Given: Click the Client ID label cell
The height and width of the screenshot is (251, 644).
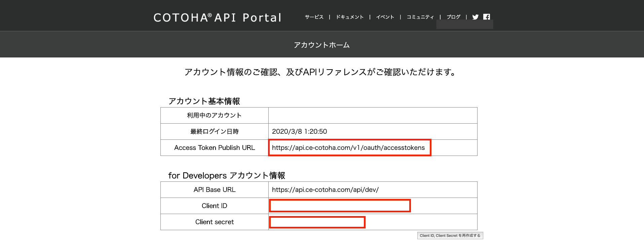Looking at the screenshot, I should click(x=215, y=206).
